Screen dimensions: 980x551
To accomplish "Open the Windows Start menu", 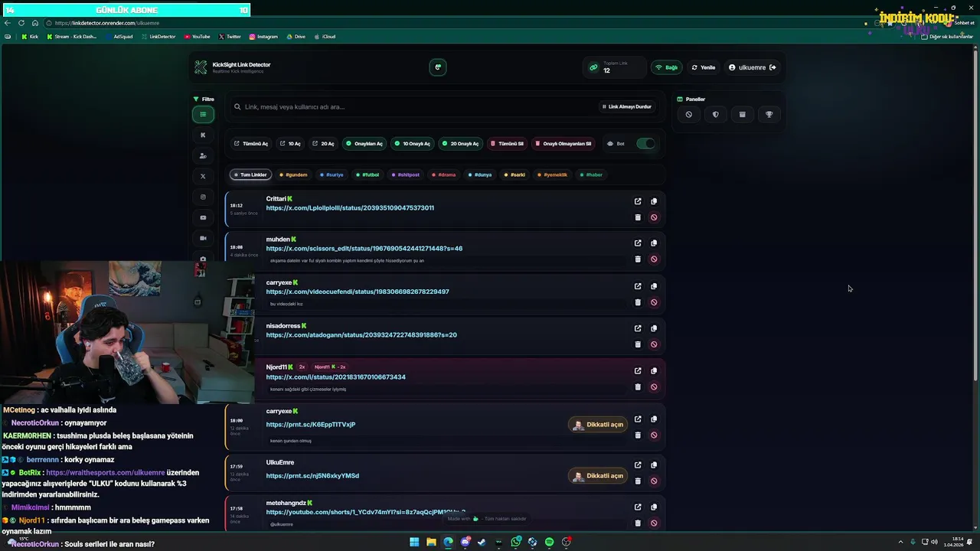I will click(x=414, y=542).
